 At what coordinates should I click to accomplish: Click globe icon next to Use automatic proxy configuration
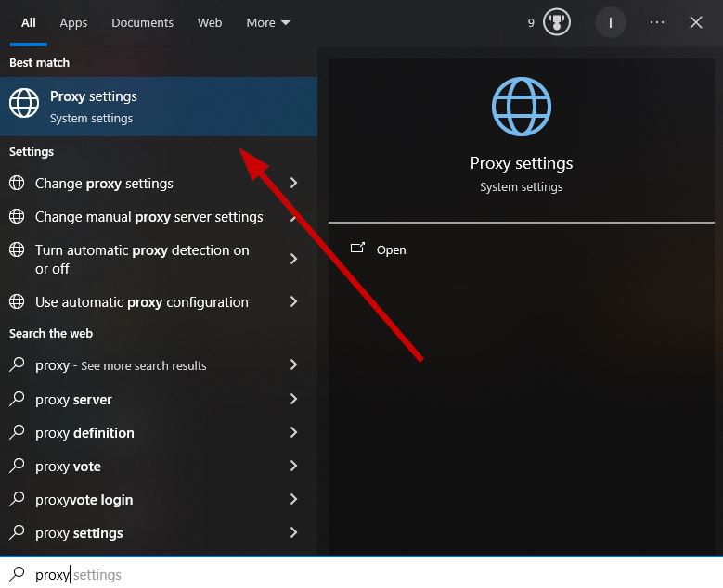17,301
